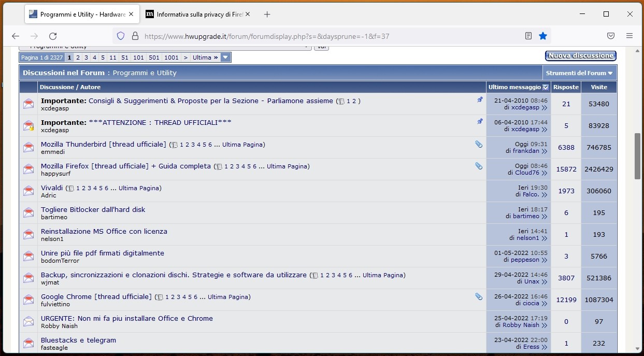Viewport: 644px width, 356px height.
Task: Click the Nuova discussione button
Action: pos(581,55)
